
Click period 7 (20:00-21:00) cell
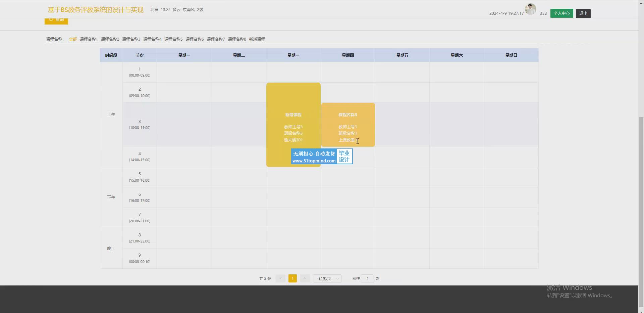pos(140,218)
